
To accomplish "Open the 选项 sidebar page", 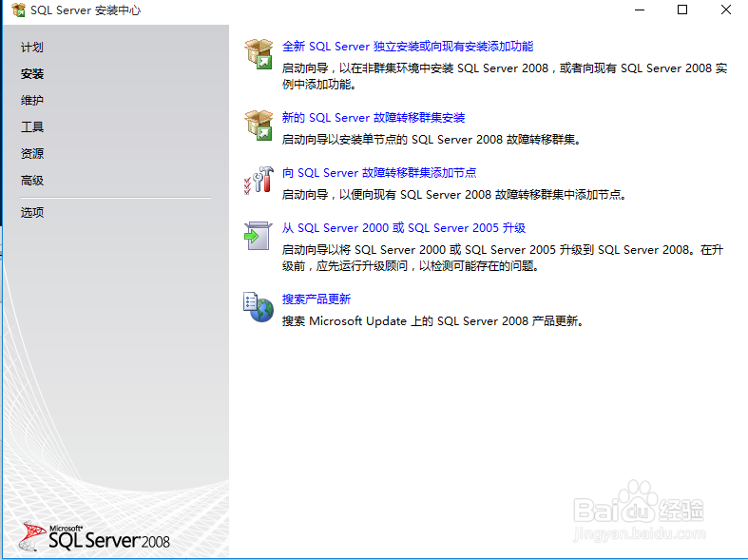I will point(32,212).
